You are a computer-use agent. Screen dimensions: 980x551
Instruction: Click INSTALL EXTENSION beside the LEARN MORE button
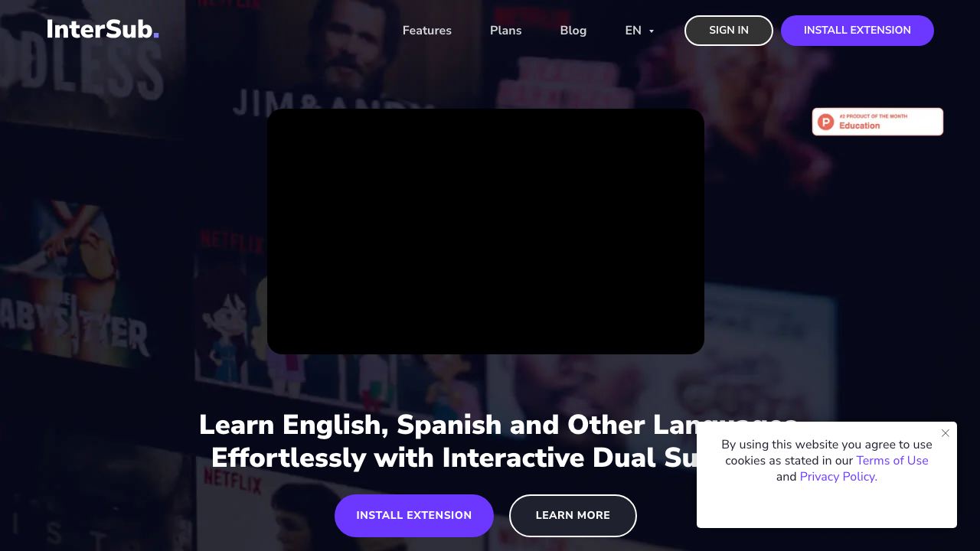[414, 516]
